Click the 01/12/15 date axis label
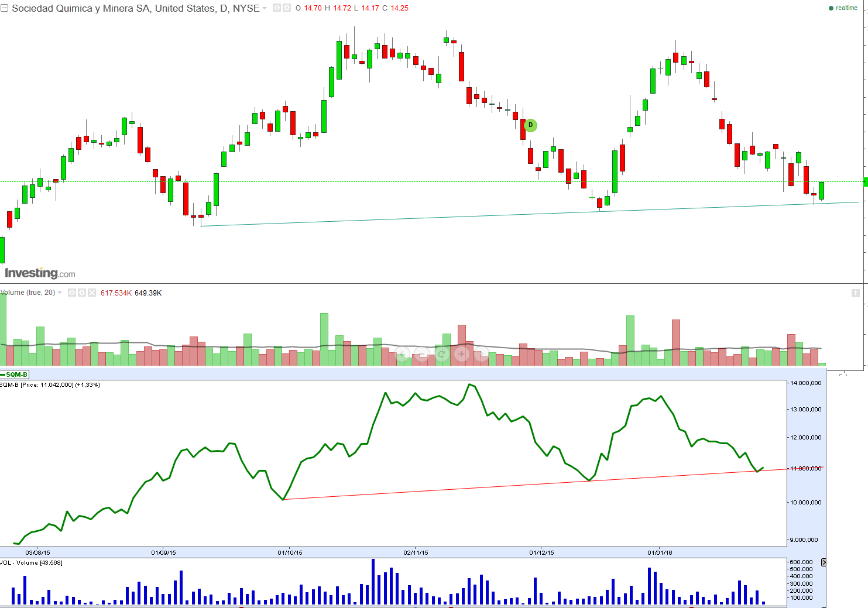Screen dimensions: 868x608 coord(541,552)
